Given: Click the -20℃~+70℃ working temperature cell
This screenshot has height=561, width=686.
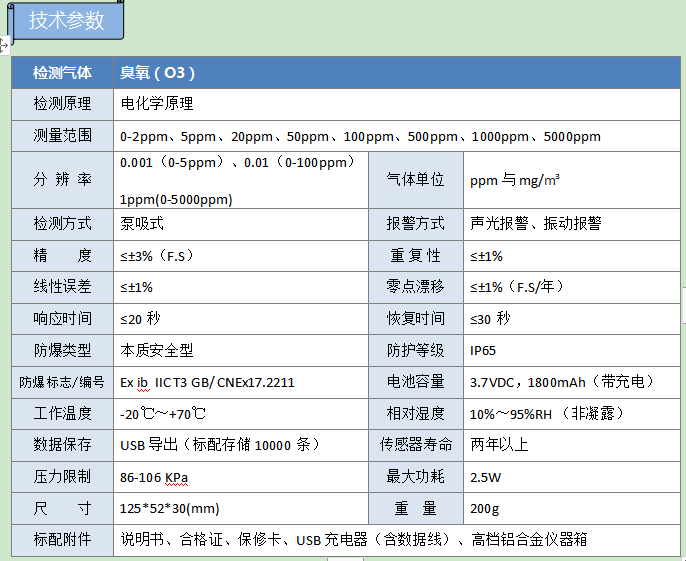Looking at the screenshot, I should click(x=163, y=414).
